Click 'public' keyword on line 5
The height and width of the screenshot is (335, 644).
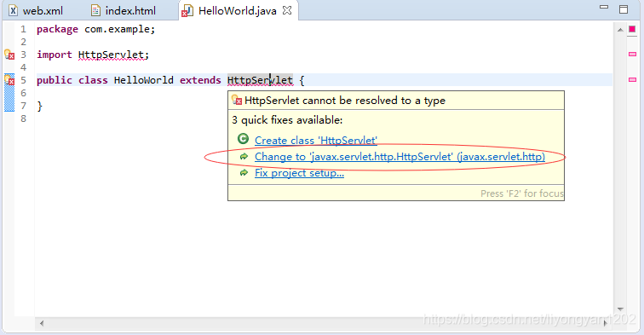coord(55,80)
